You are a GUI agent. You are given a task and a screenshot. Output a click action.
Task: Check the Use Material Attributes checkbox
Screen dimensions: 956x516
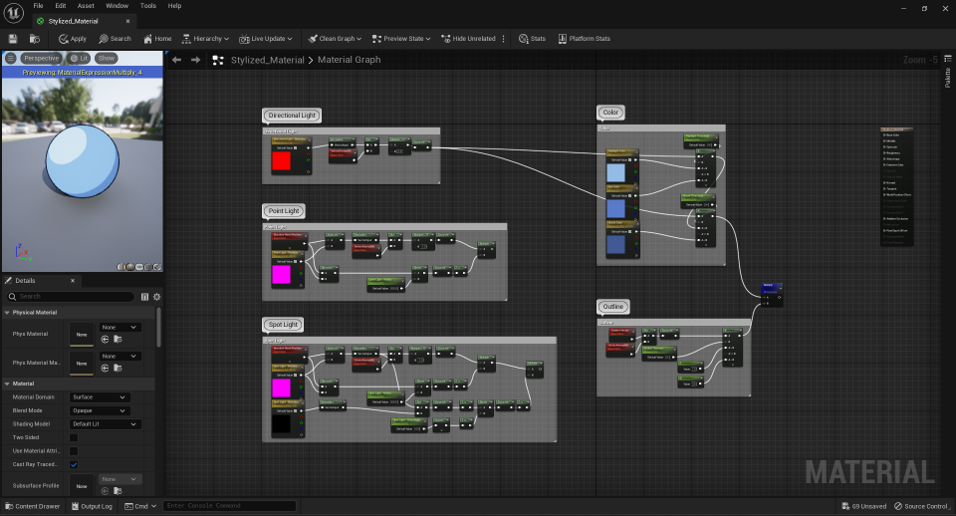point(73,451)
